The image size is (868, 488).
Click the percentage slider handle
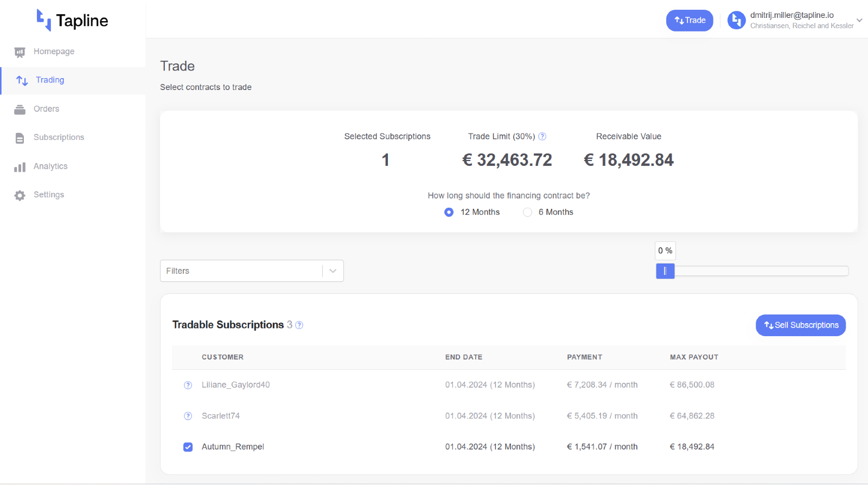click(x=665, y=271)
